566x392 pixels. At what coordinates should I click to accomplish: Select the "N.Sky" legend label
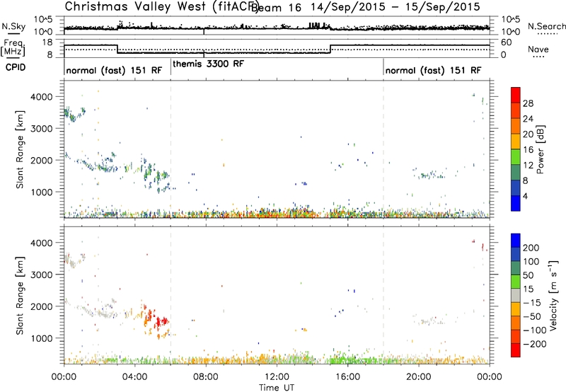13,26
